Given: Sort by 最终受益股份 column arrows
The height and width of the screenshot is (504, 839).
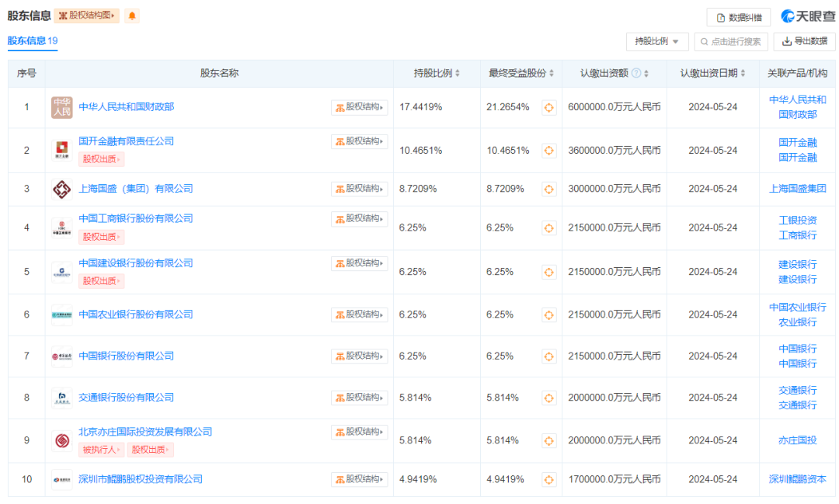Looking at the screenshot, I should click(x=552, y=73).
